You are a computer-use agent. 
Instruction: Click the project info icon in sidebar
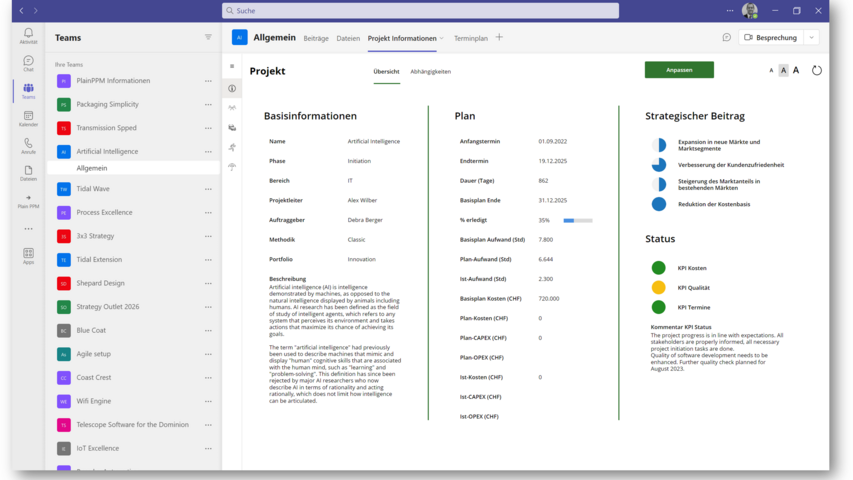coord(232,88)
